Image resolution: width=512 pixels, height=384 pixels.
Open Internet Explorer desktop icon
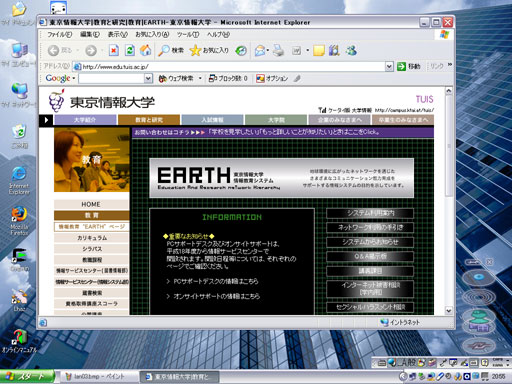tap(19, 180)
